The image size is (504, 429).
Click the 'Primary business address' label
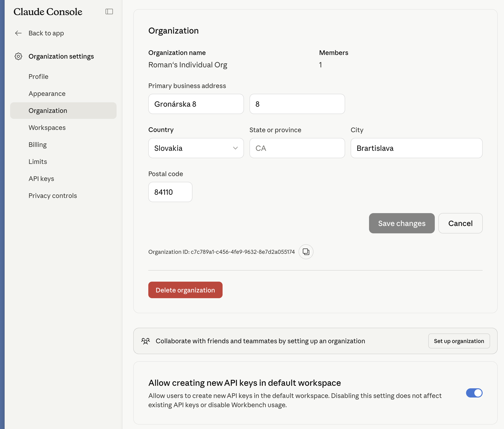pyautogui.click(x=187, y=86)
